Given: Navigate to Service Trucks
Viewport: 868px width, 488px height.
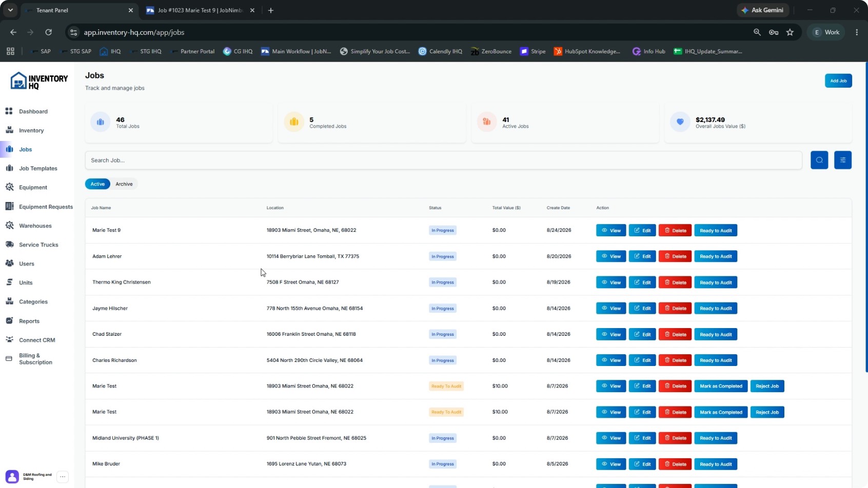Looking at the screenshot, I should [x=38, y=245].
